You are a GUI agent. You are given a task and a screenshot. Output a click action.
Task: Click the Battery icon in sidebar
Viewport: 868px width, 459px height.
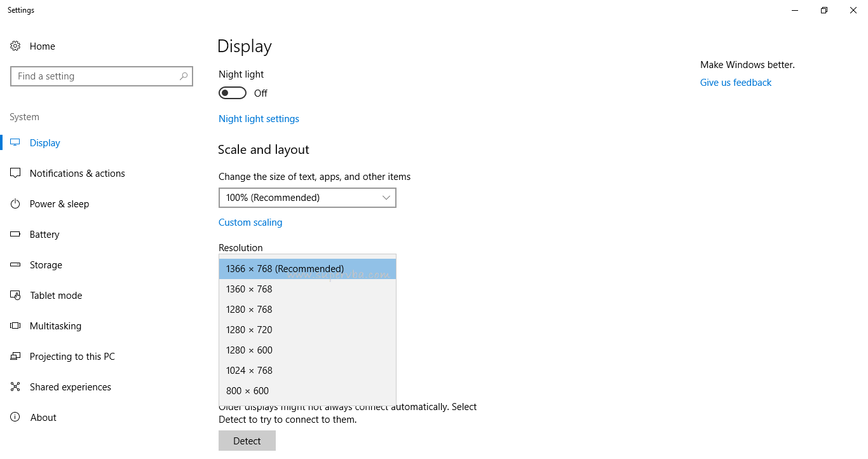pos(15,235)
